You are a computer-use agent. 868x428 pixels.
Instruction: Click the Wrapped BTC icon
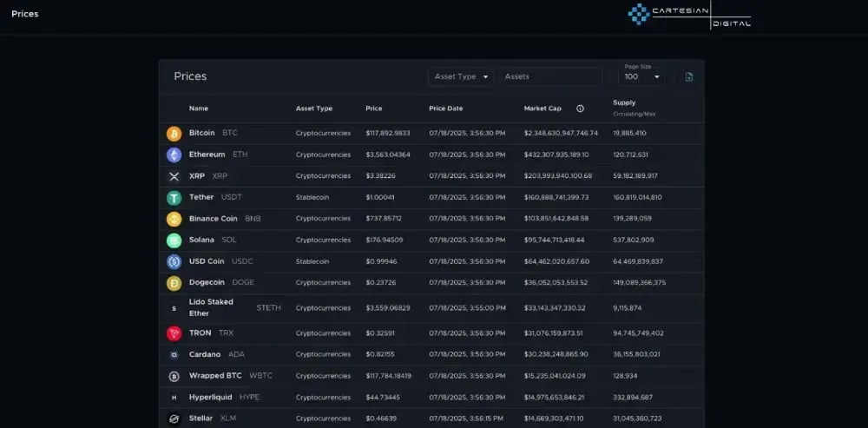tap(174, 376)
